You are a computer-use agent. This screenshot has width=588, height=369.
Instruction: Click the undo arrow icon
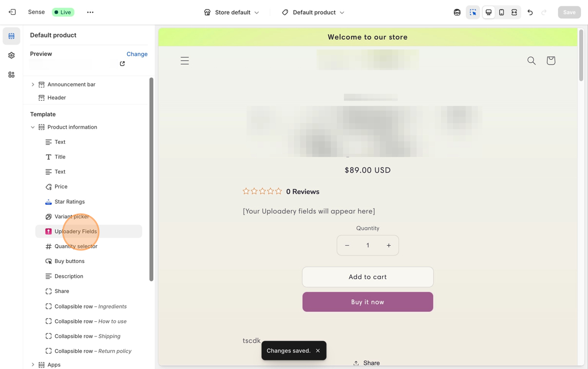click(x=530, y=12)
